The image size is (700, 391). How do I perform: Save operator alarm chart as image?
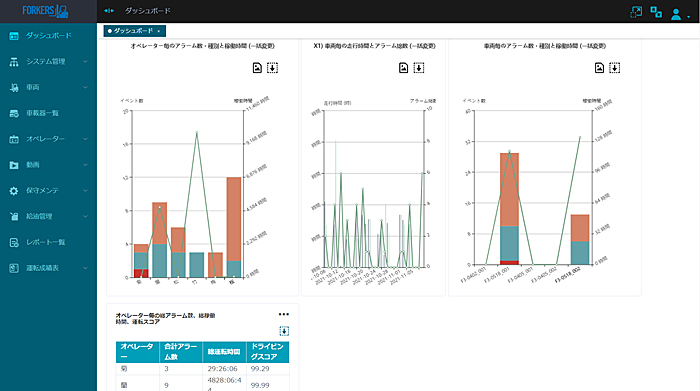[x=257, y=68]
